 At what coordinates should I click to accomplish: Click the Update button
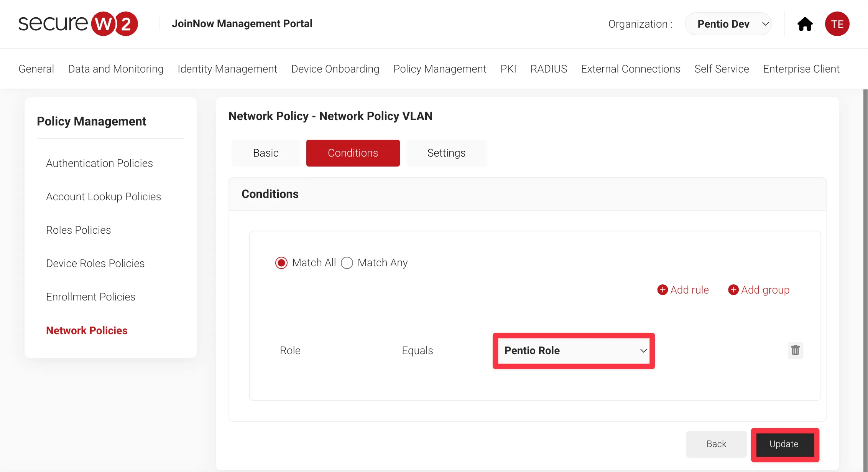point(784,444)
